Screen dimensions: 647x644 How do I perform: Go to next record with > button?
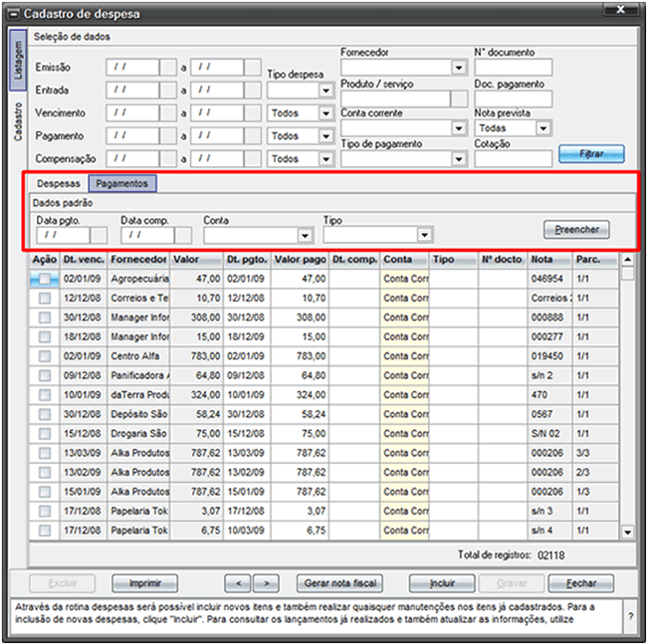coord(266,583)
